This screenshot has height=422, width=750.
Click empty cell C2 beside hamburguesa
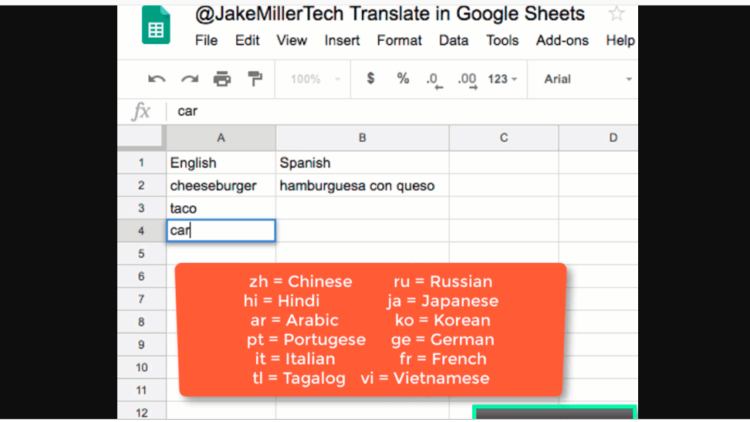pos(504,186)
